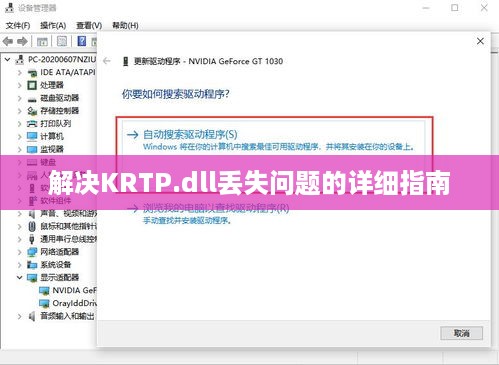This screenshot has height=365, width=499.
Task: Select the PC-20200607NZIU root label
Action: click(x=62, y=59)
